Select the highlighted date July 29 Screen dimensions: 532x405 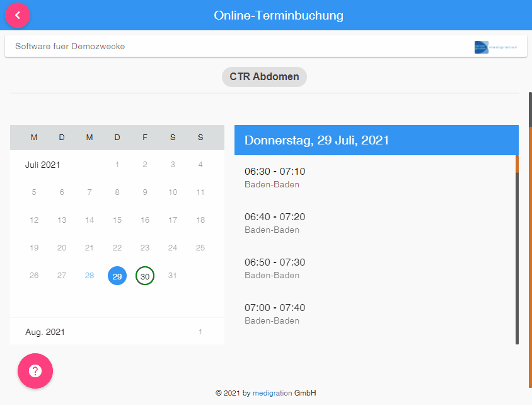[x=117, y=276]
